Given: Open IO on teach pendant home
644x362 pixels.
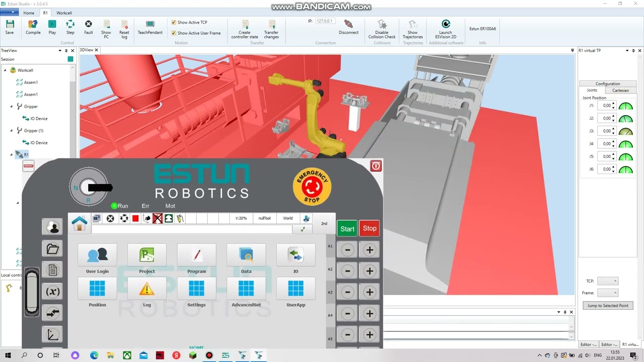Looking at the screenshot, I should point(296,255).
